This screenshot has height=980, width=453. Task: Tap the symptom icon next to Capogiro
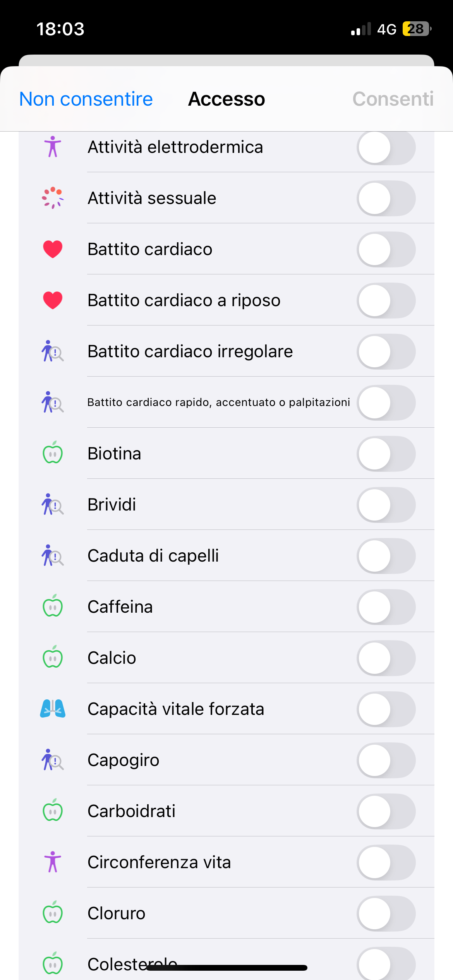tap(53, 760)
